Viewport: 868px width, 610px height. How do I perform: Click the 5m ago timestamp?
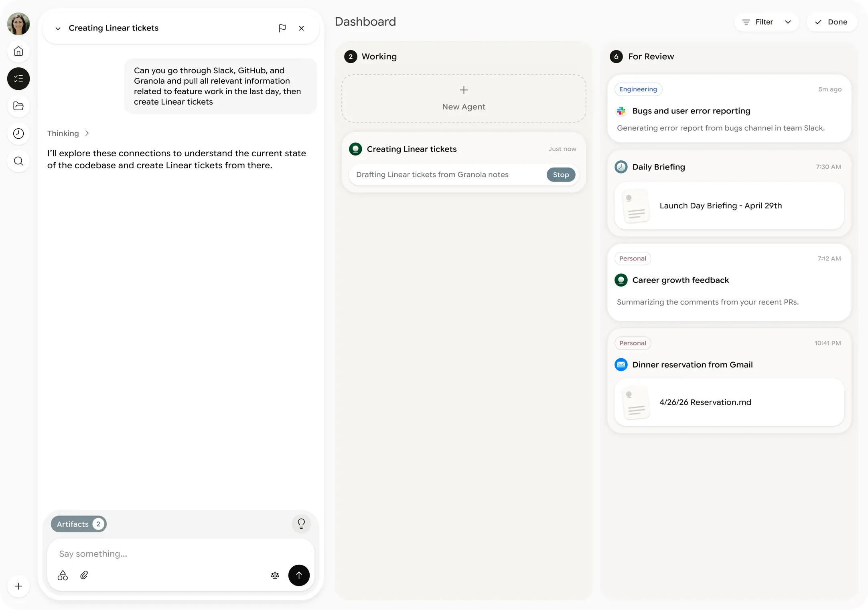click(830, 89)
